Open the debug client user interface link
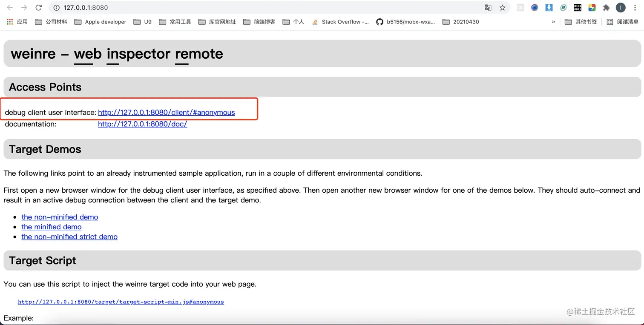 pos(167,112)
